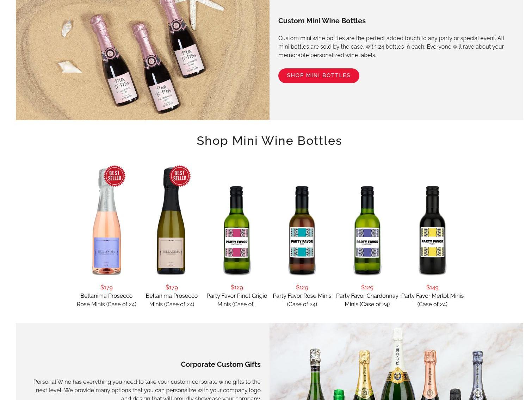The width and height of the screenshot is (532, 400).
Task: Click Best Seller badge on Bellanima Prosecco
Action: coord(180,176)
